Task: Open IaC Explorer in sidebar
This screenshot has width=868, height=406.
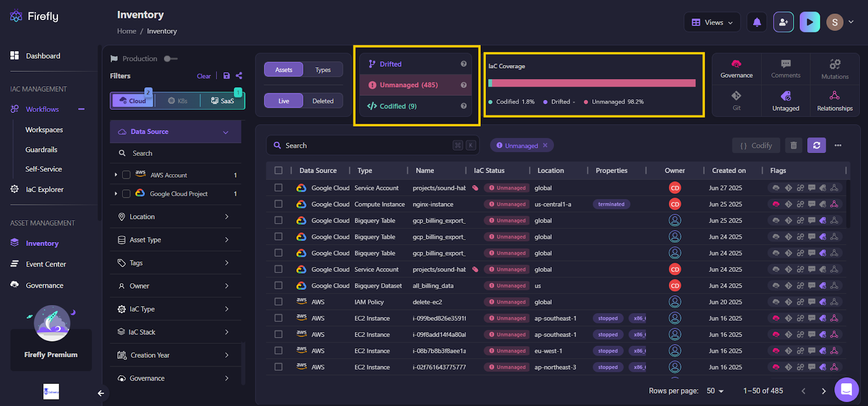Action: coord(44,189)
